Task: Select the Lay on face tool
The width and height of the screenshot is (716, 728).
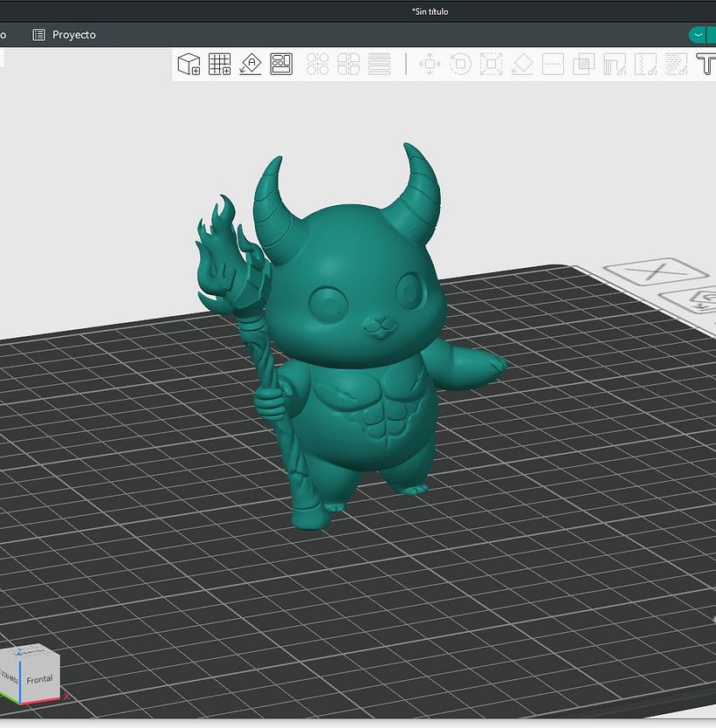Action: point(522,64)
